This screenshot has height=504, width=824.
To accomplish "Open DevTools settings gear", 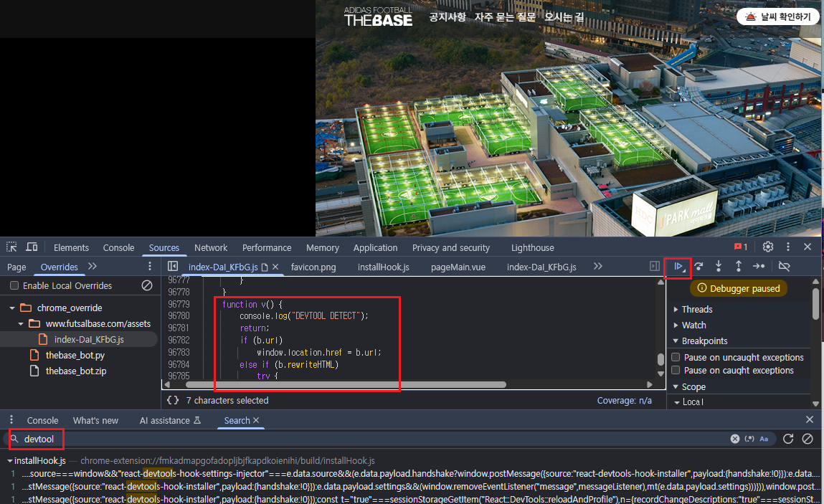I will (768, 247).
